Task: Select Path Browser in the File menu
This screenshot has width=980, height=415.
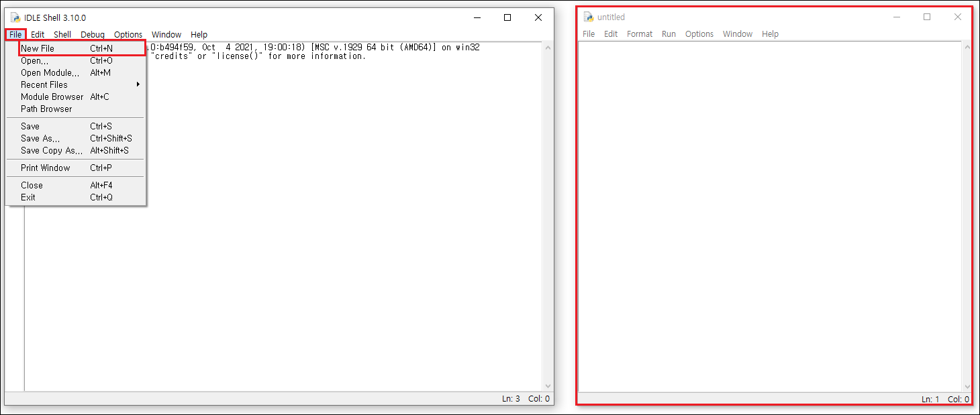Action: [x=76, y=109]
